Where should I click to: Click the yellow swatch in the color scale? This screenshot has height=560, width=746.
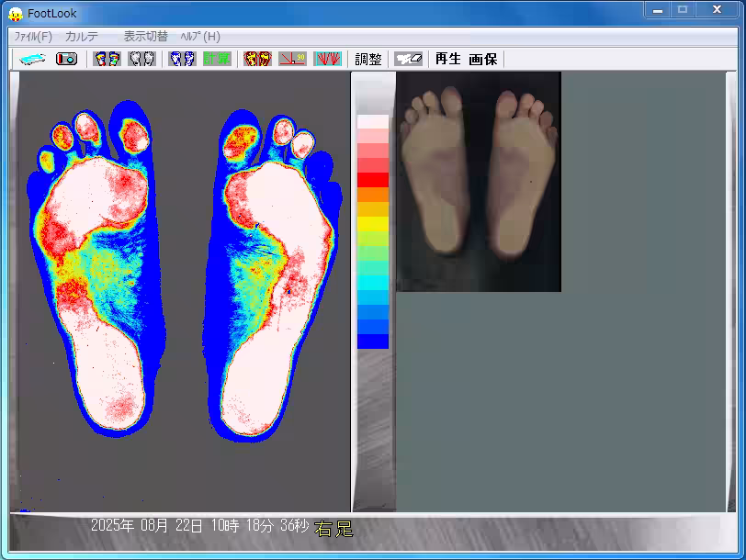(372, 224)
